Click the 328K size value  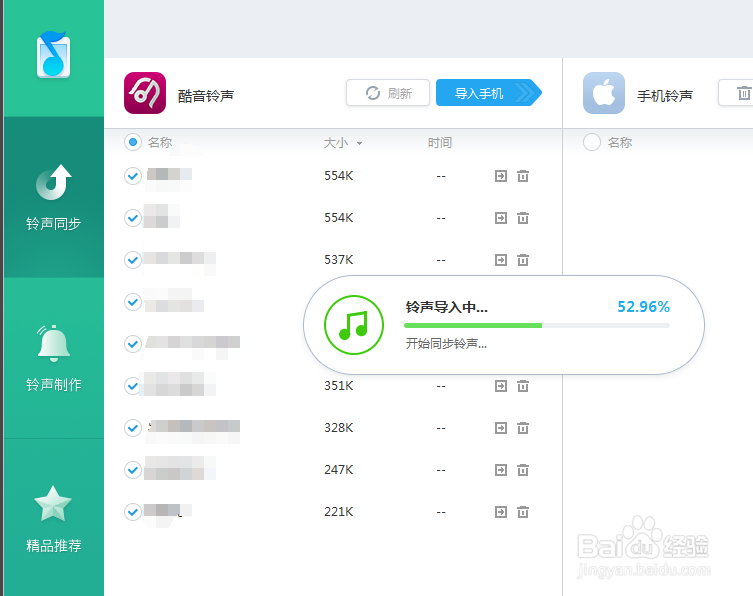tap(339, 428)
